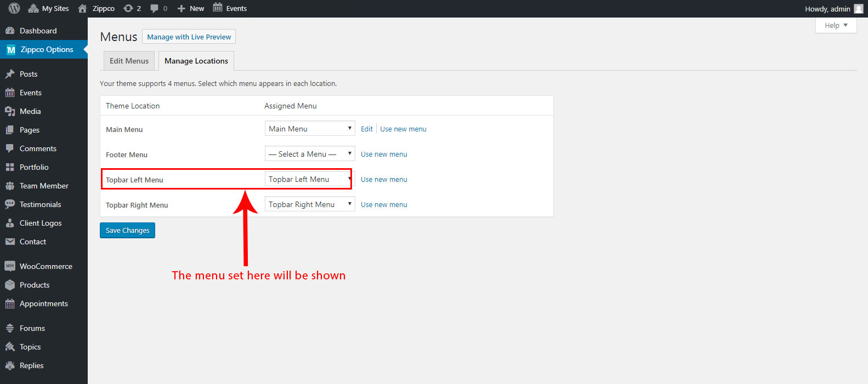Click the Zippco Options M icon

tap(11, 50)
